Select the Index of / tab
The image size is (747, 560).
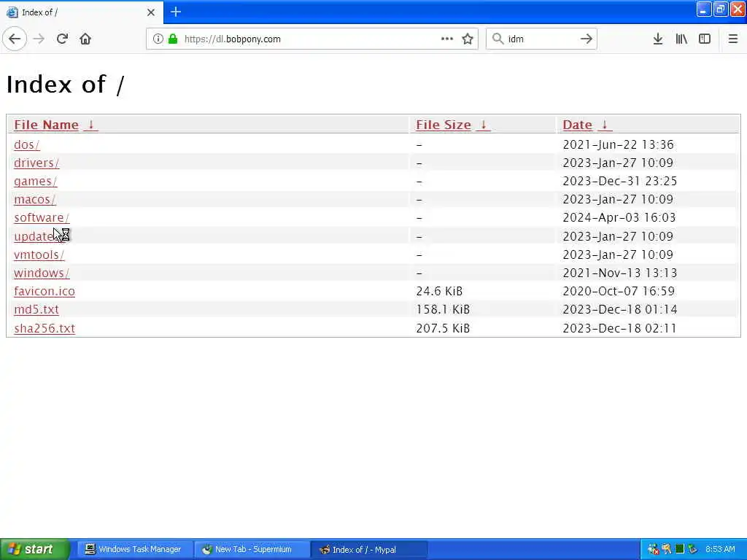[81, 12]
